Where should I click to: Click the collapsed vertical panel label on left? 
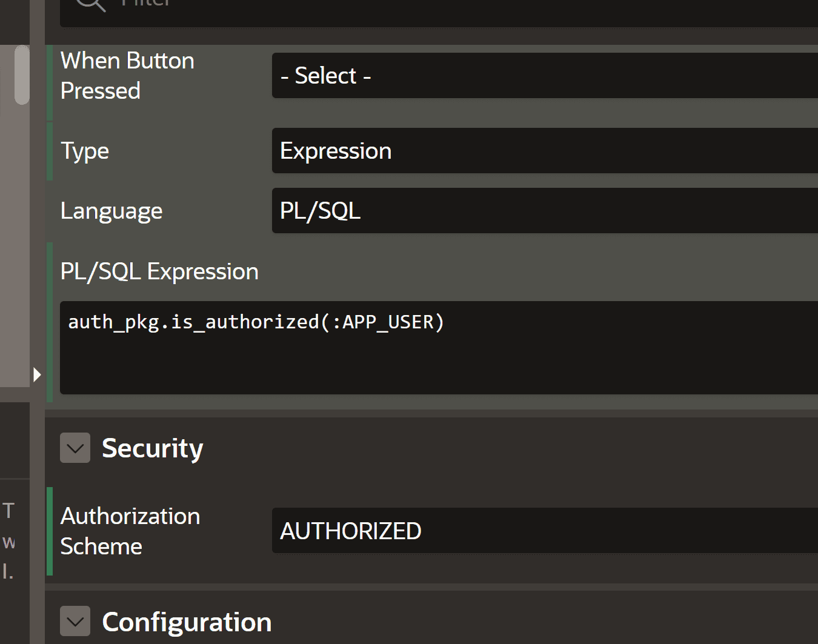tap(8, 539)
